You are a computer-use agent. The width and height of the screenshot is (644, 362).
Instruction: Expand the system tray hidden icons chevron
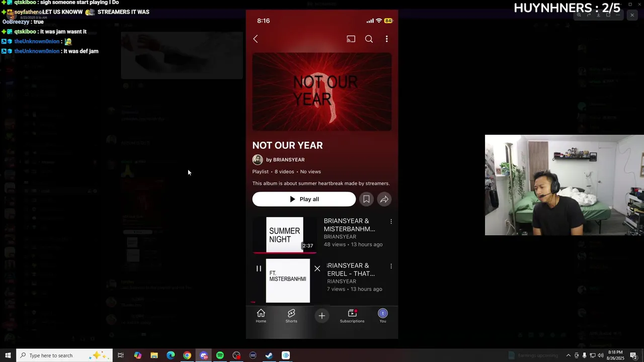pos(569,355)
